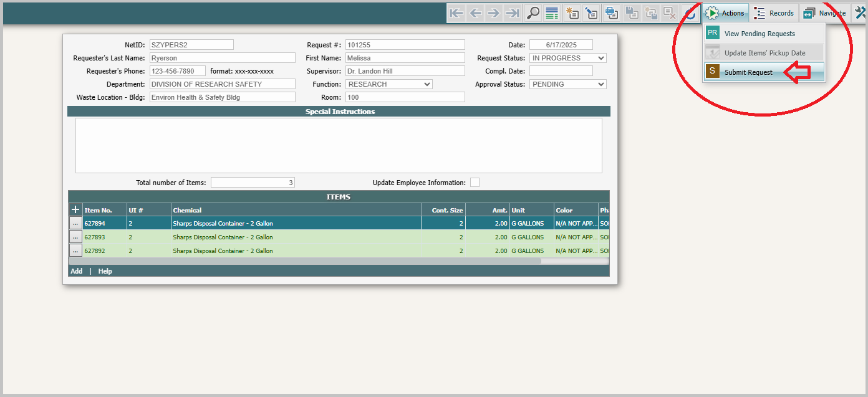Click Total number of Items field
Viewport: 868px width, 397px height.
(x=253, y=183)
